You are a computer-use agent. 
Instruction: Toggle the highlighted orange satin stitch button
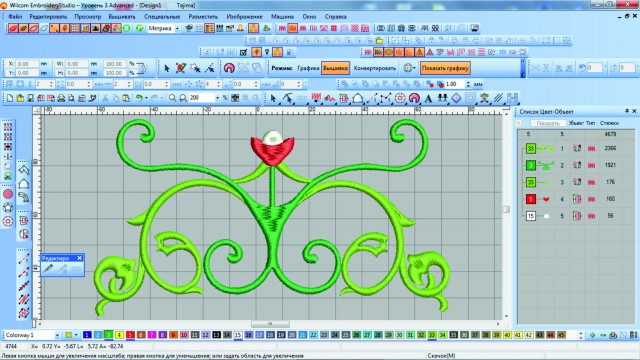tap(292, 28)
